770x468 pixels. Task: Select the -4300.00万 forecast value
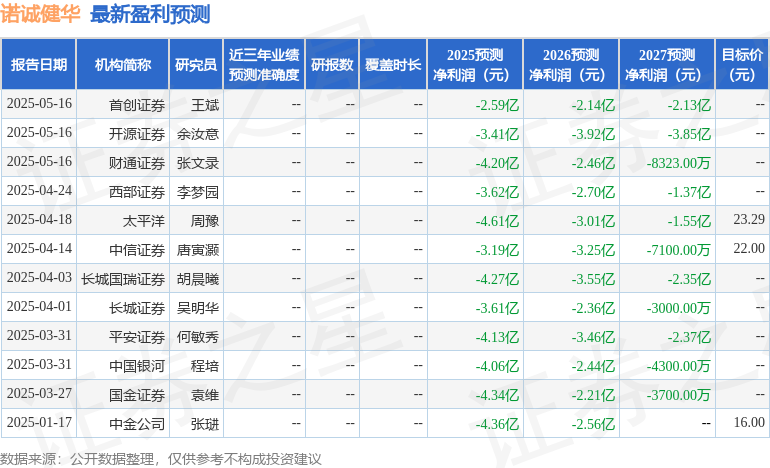[678, 366]
